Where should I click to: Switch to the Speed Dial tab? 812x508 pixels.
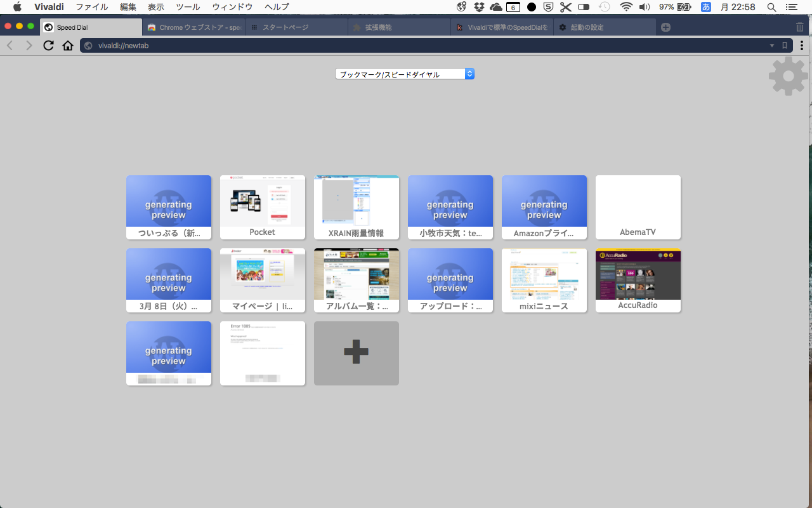pyautogui.click(x=91, y=27)
